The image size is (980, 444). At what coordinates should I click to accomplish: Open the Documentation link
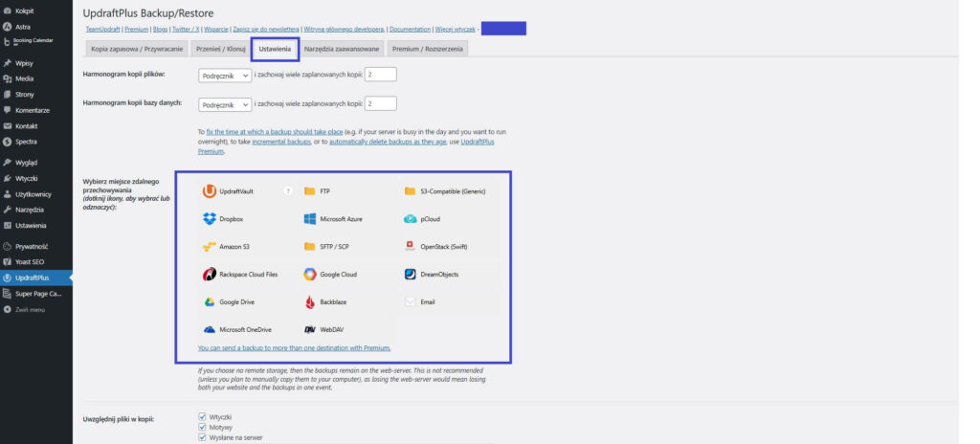point(410,30)
